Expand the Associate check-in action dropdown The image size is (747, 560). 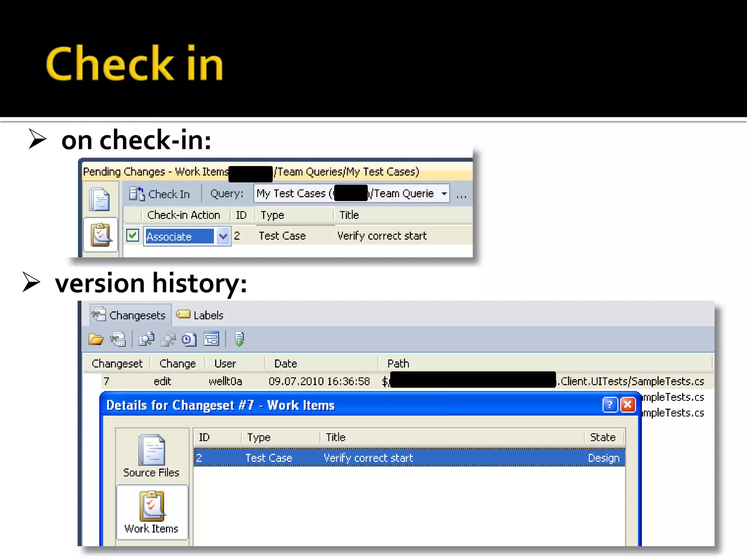pos(223,237)
